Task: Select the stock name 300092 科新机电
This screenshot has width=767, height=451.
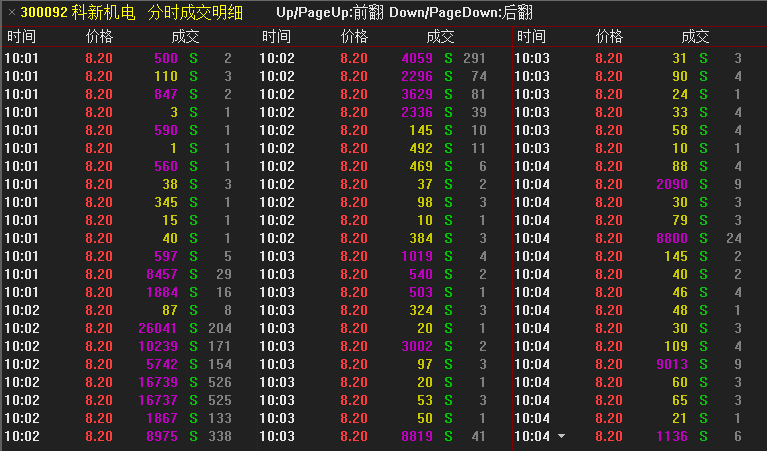Action: 78,13
